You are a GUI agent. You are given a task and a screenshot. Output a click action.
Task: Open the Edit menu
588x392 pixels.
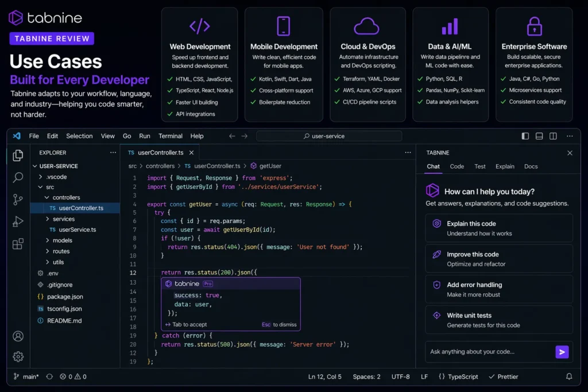52,136
